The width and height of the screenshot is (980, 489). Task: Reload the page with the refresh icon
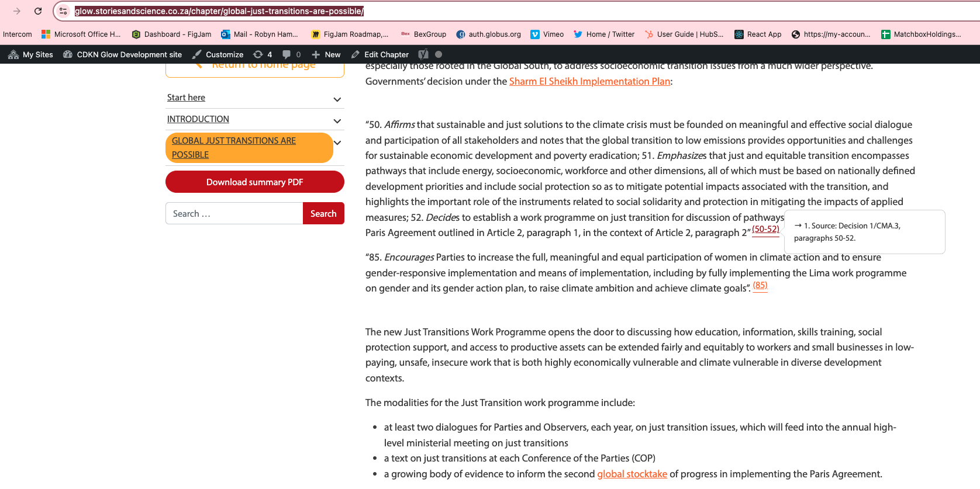(38, 11)
